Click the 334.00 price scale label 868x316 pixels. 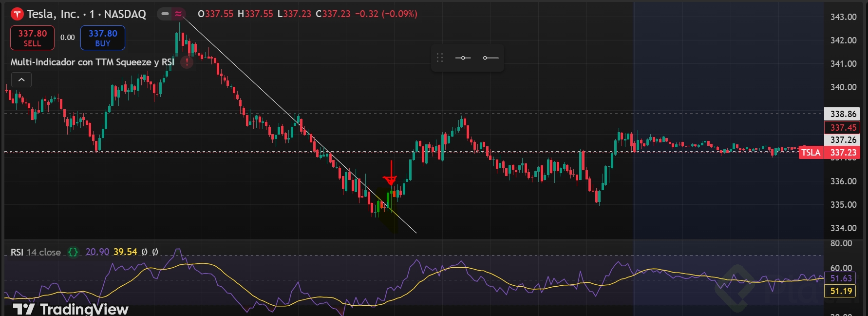[843, 228]
